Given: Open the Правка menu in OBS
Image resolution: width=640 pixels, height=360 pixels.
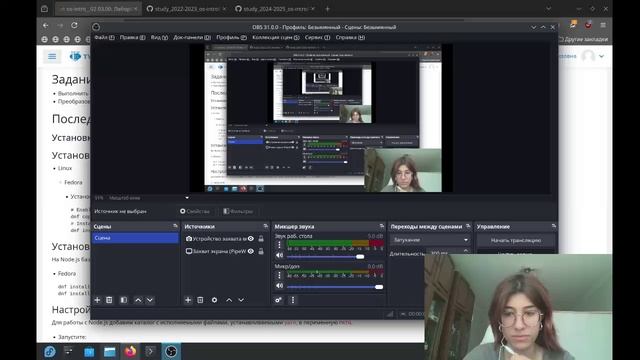Looking at the screenshot, I should tap(132, 38).
